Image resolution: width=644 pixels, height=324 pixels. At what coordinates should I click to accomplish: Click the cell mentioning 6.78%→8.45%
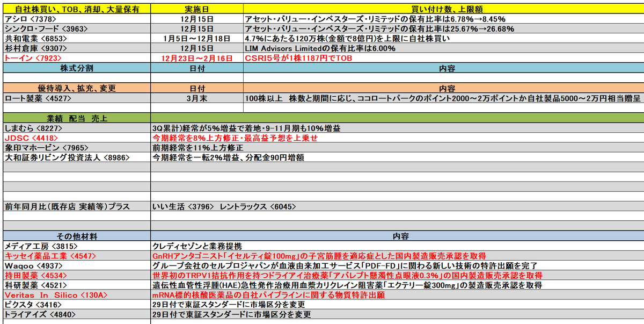click(443, 19)
